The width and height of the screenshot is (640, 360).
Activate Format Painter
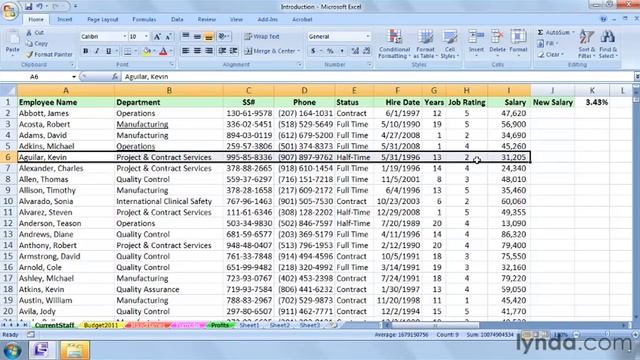(49, 54)
